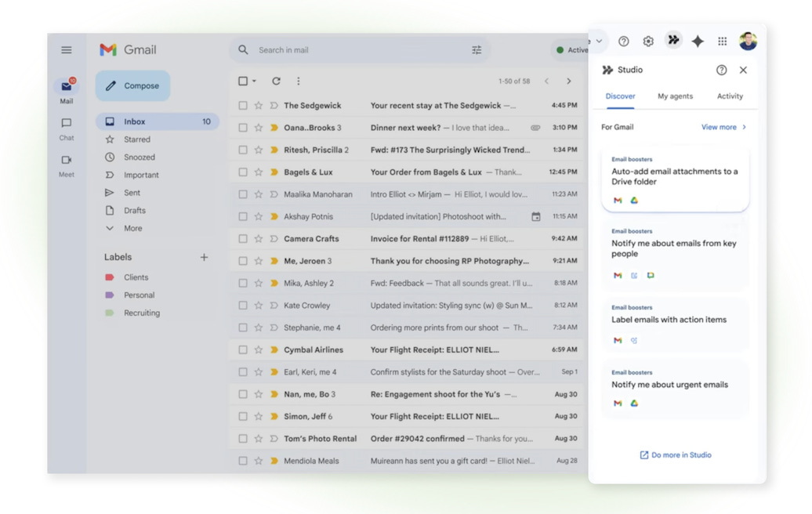The image size is (812, 514).
Task: Go to older emails page
Action: (568, 81)
